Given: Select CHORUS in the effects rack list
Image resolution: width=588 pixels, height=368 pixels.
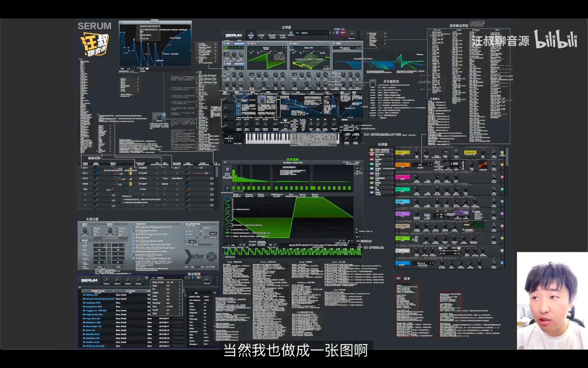Looking at the screenshot, I should tap(381, 169).
